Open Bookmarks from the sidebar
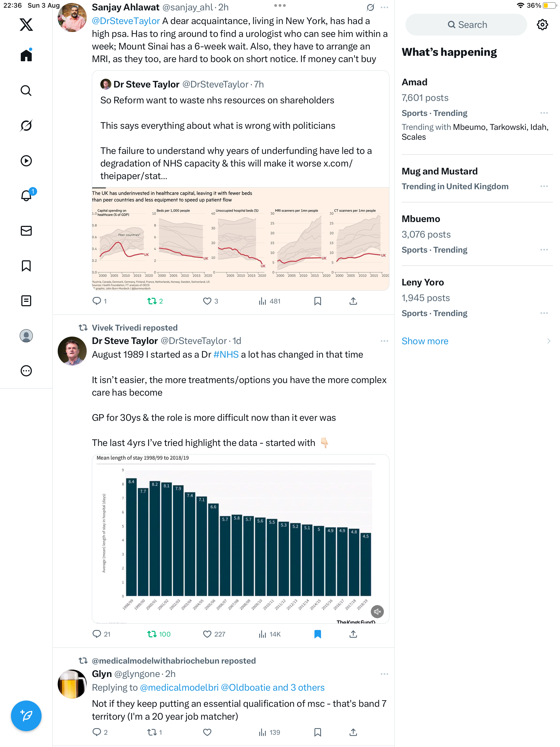This screenshot has height=747, width=560. (26, 266)
